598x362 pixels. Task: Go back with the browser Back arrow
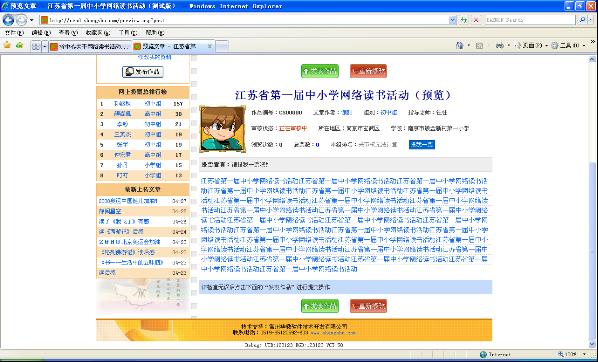tap(8, 20)
